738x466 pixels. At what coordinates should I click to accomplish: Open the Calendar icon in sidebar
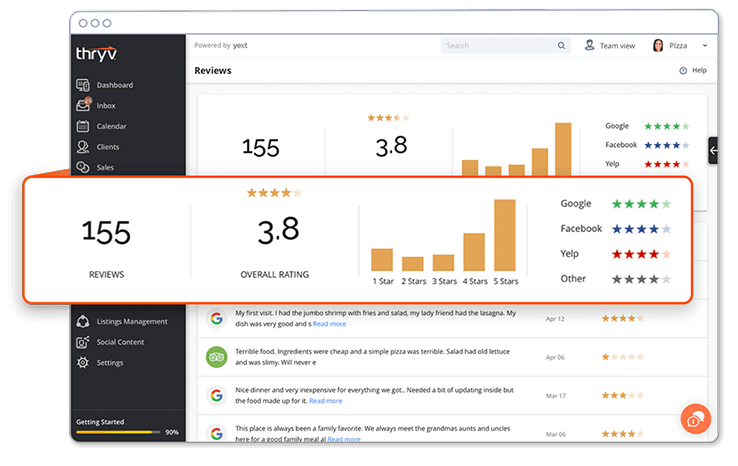coord(84,126)
